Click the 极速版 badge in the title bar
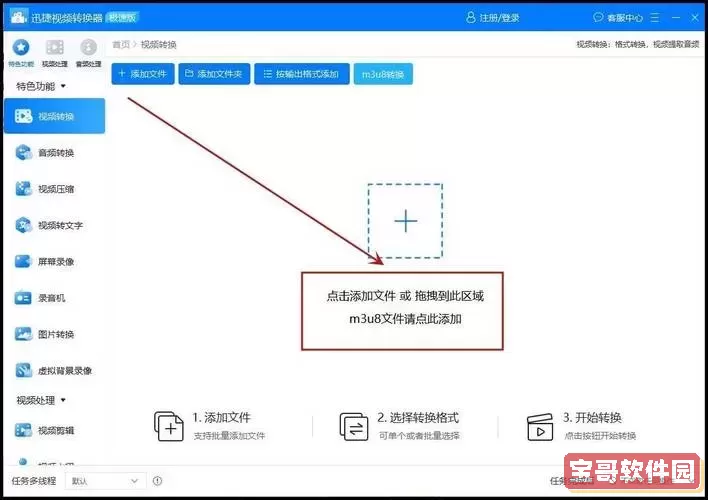This screenshot has height=500, width=708. [x=122, y=18]
